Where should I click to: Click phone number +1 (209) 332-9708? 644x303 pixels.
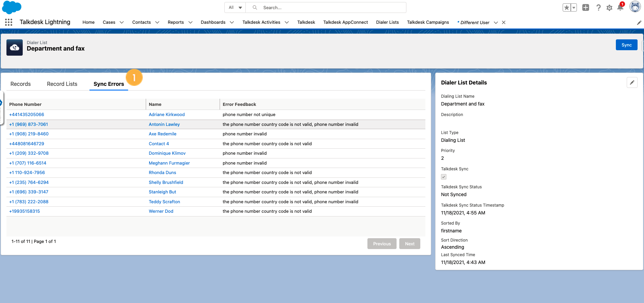[29, 153]
